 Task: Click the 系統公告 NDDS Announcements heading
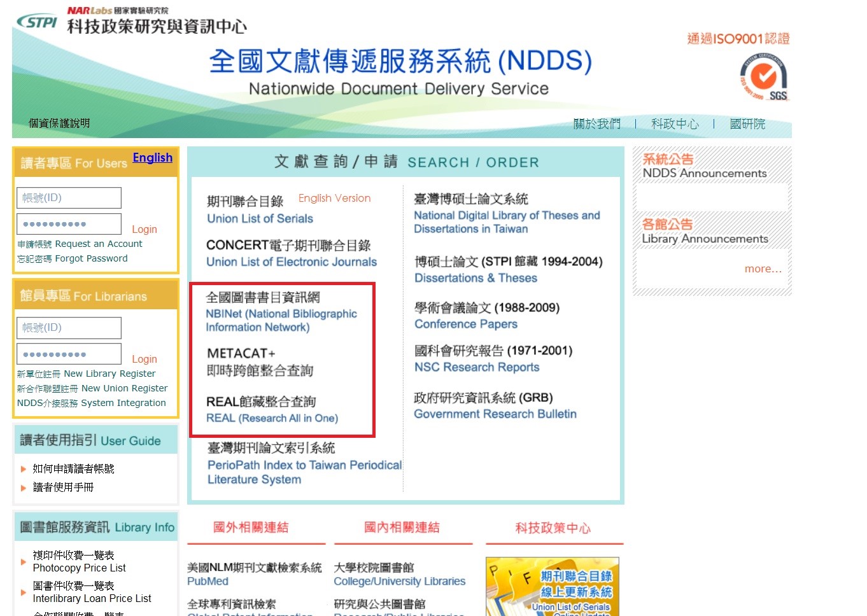click(x=705, y=166)
